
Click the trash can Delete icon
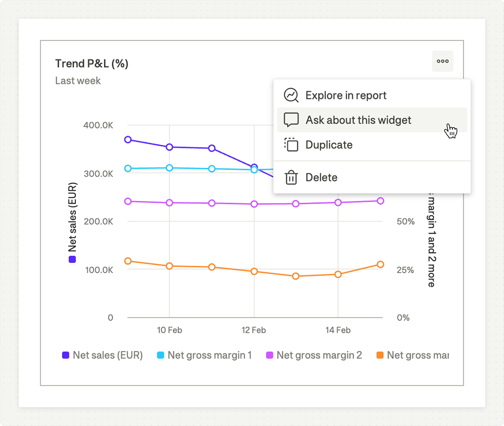[x=291, y=177]
